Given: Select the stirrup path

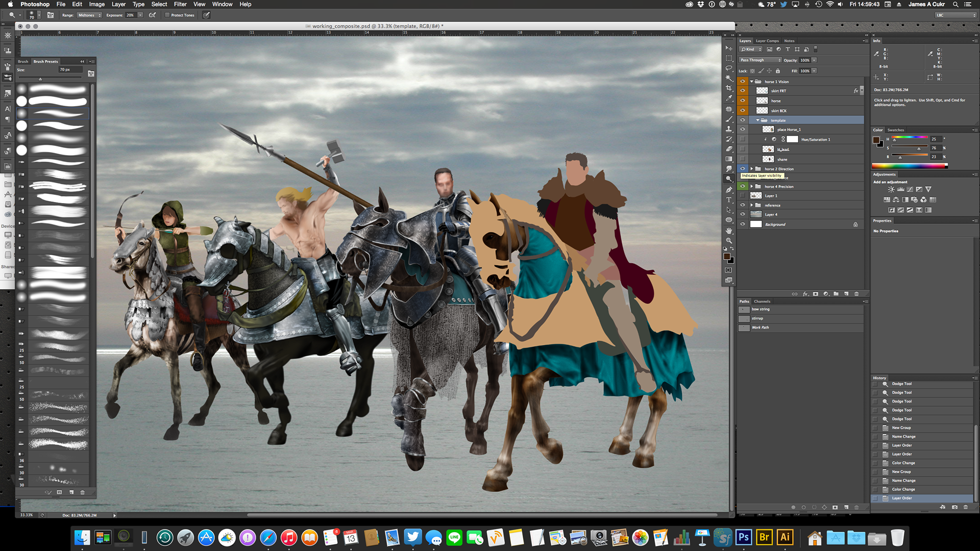Looking at the screenshot, I should pos(800,318).
